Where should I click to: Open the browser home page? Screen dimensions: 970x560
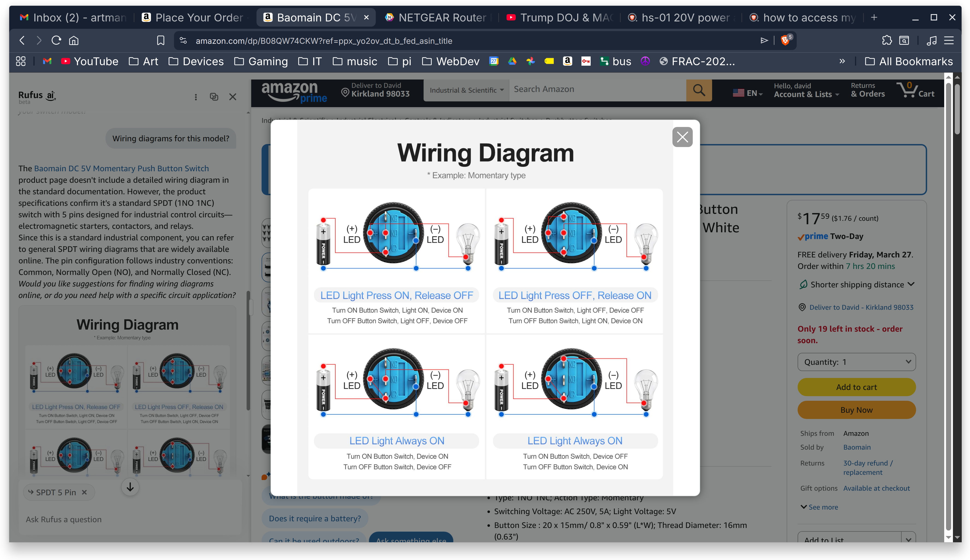pos(74,40)
